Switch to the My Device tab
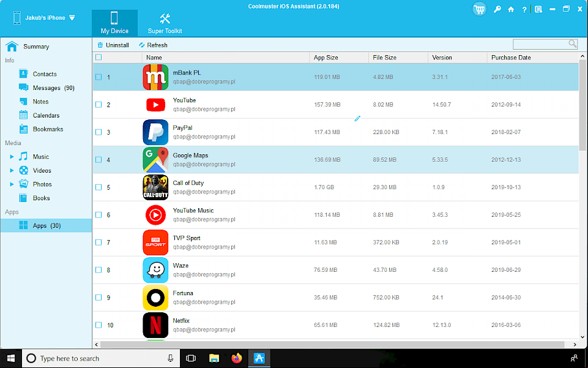 point(114,23)
